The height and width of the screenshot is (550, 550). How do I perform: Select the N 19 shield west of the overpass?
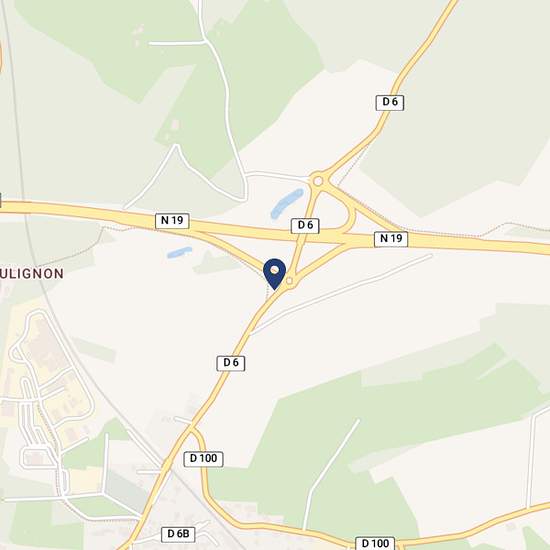pos(172,221)
